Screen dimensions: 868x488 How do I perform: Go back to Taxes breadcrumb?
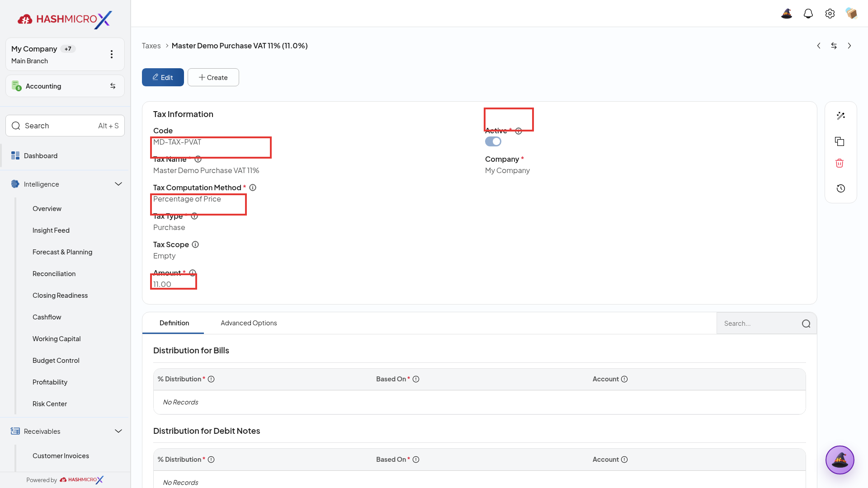(x=151, y=46)
